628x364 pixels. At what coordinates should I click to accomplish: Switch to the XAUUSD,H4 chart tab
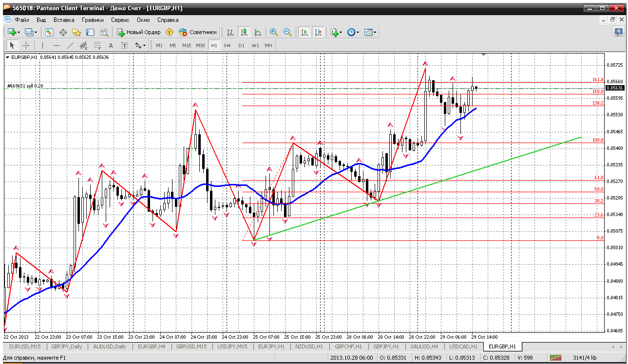click(x=424, y=346)
